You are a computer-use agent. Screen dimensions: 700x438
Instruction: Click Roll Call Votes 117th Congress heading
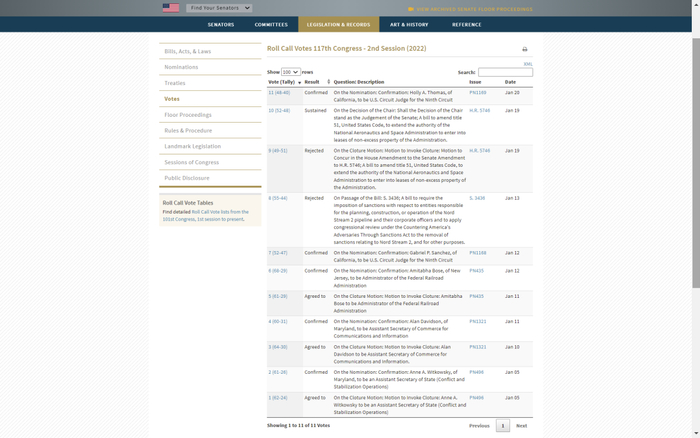coord(346,48)
